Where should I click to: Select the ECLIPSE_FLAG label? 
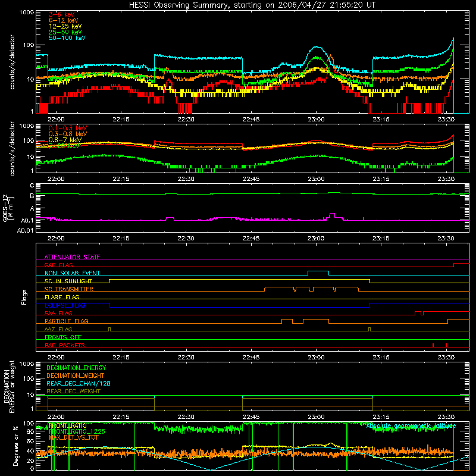click(x=65, y=305)
